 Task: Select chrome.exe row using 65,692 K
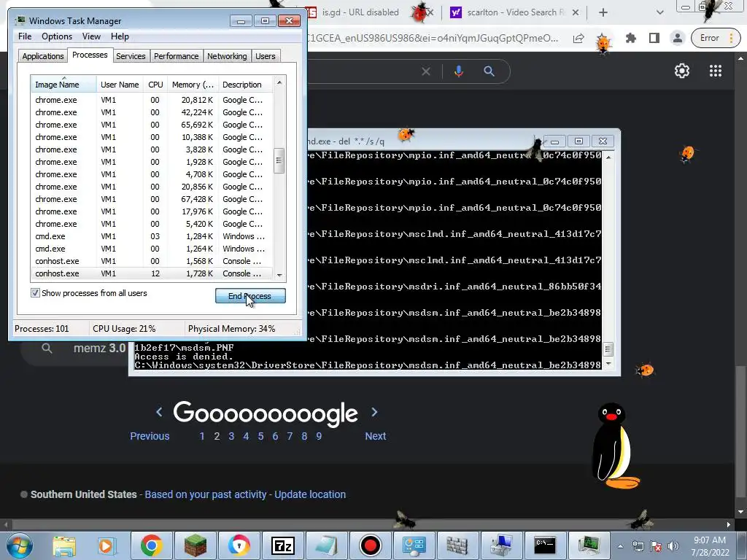coord(152,125)
